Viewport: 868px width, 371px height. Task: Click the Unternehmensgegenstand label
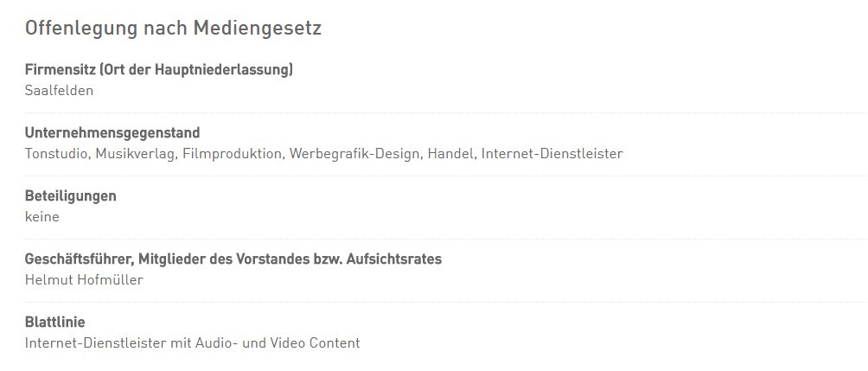[x=112, y=133]
